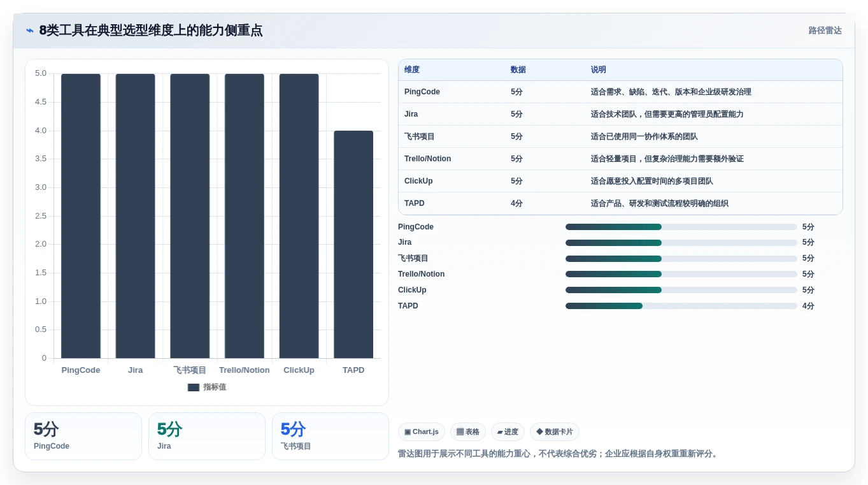
Task: Click the footnote text about 雷达图
Action: pos(559,454)
